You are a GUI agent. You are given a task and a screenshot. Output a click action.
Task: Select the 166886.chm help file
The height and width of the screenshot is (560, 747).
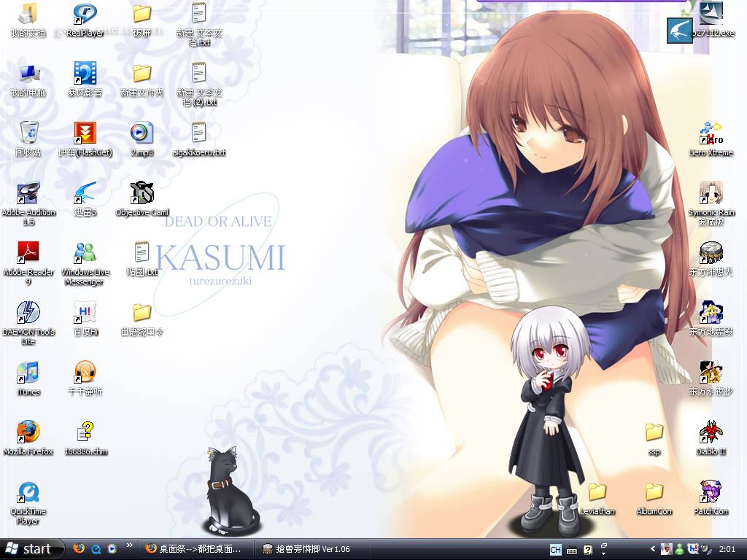[86, 438]
